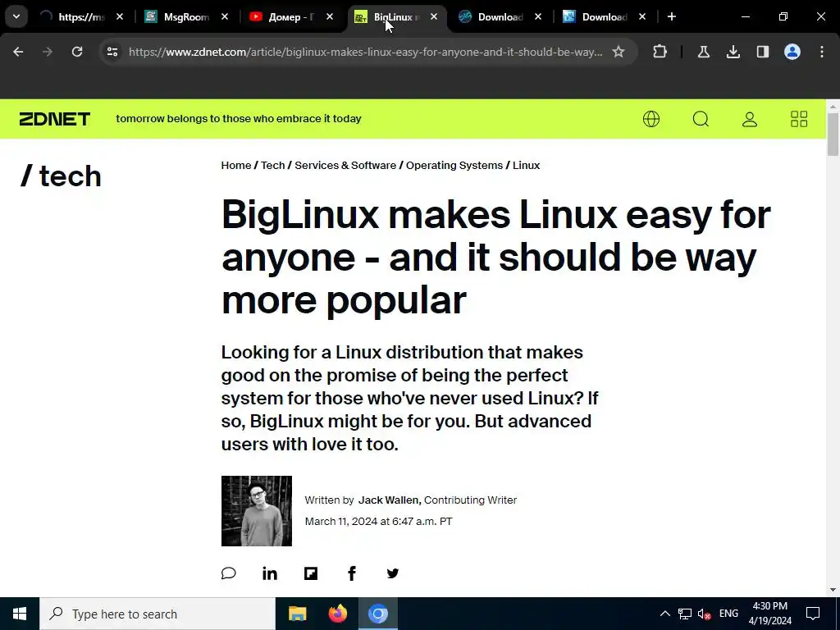Share article on Facebook
This screenshot has height=630, width=840.
coord(351,573)
